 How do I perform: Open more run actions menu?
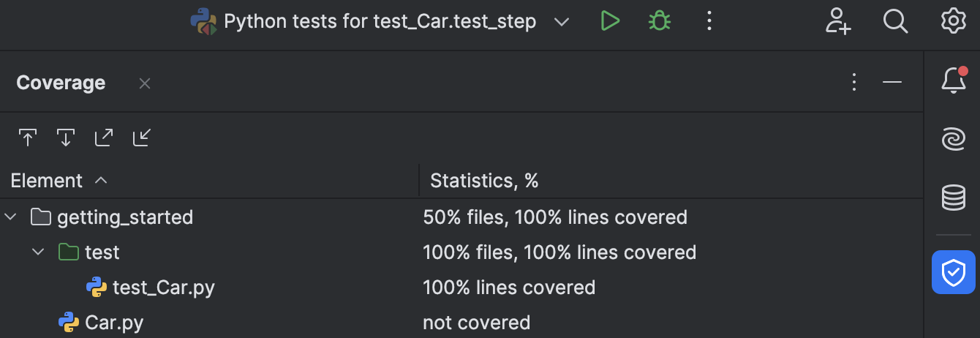[709, 21]
